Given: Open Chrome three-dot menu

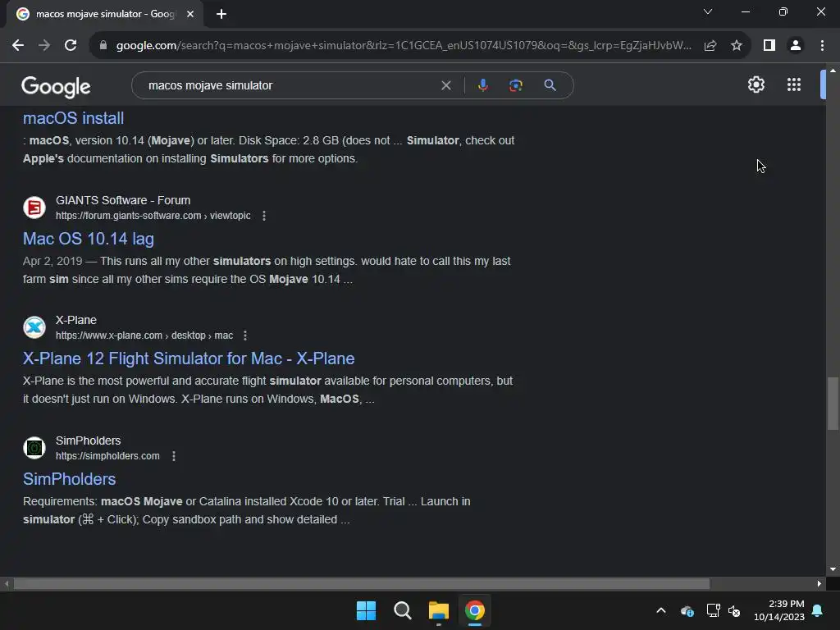Looking at the screenshot, I should click(x=822, y=46).
